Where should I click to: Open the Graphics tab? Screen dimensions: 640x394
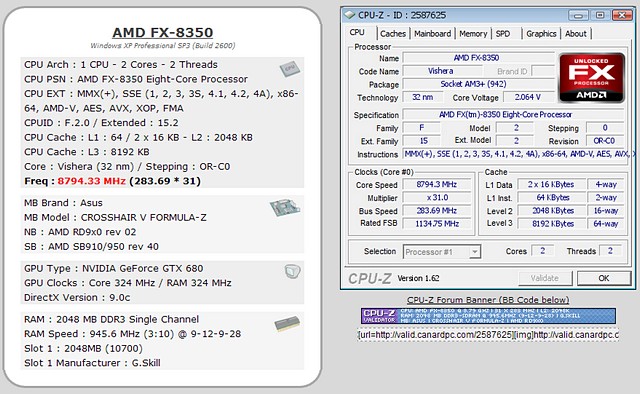pos(541,33)
